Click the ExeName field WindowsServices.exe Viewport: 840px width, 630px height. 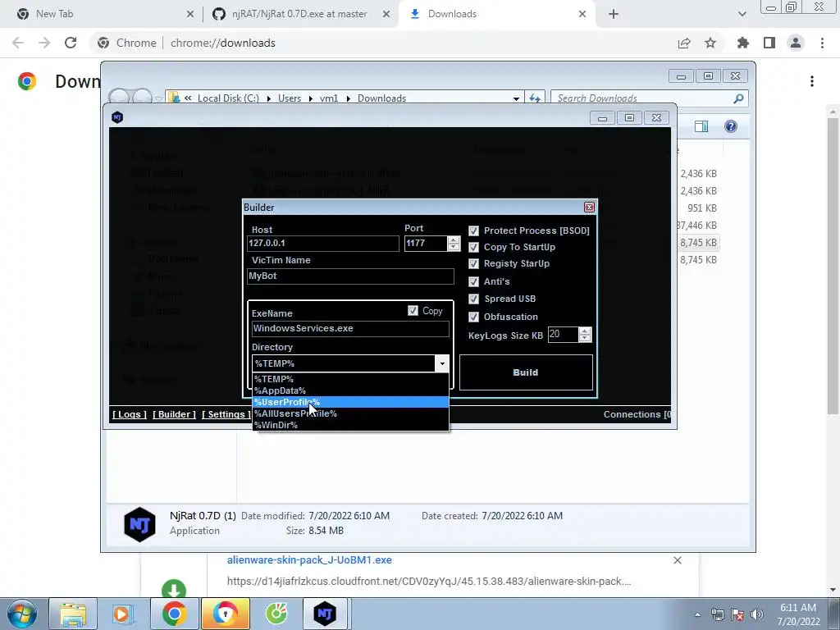[350, 328]
